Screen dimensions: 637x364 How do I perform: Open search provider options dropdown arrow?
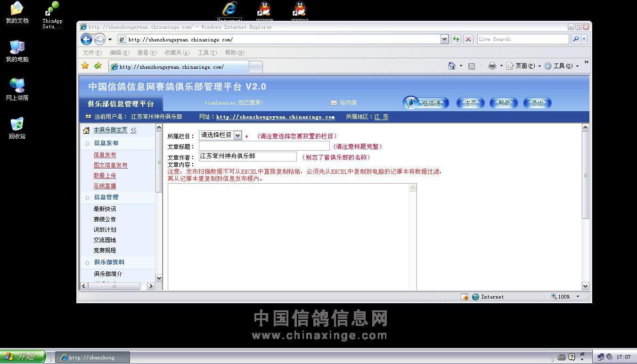(x=584, y=39)
